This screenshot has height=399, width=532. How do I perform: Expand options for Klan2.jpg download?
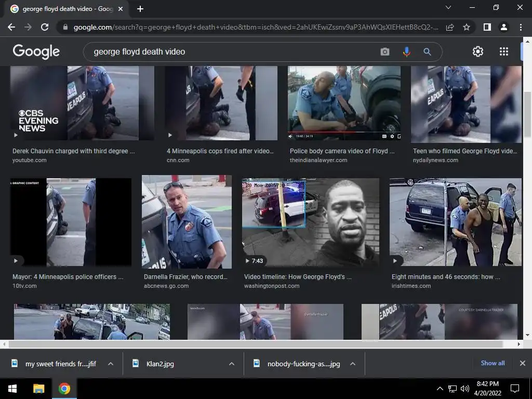(x=232, y=364)
